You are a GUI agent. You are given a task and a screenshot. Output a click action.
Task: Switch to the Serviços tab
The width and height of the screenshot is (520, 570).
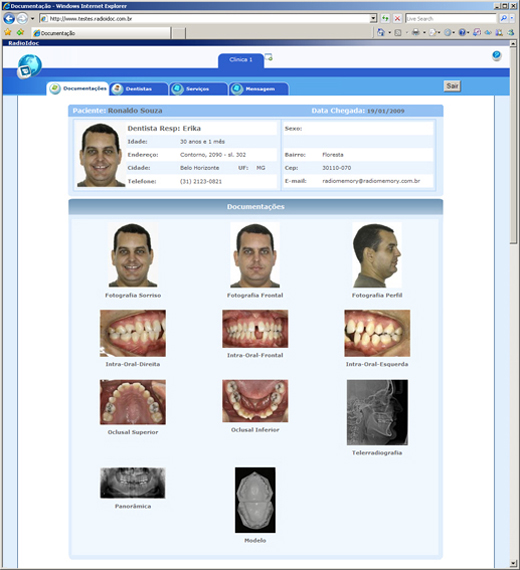pos(198,89)
